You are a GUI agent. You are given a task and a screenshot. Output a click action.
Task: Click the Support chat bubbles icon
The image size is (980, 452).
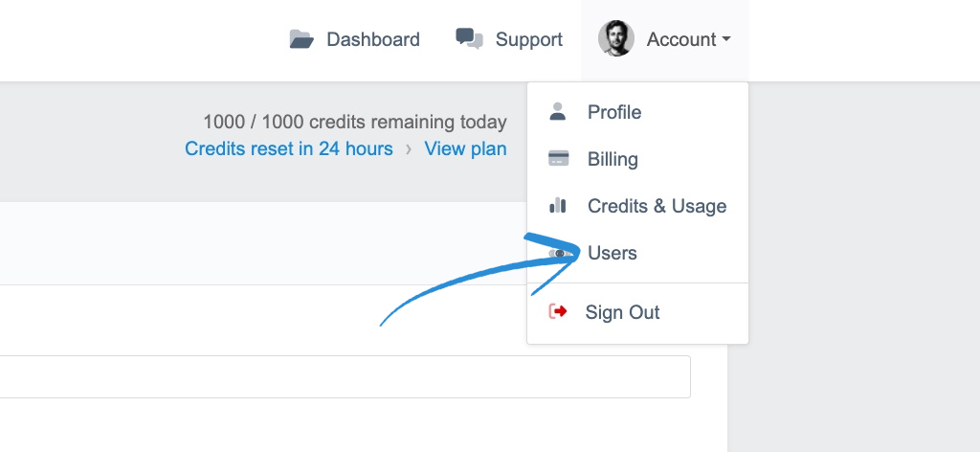469,38
